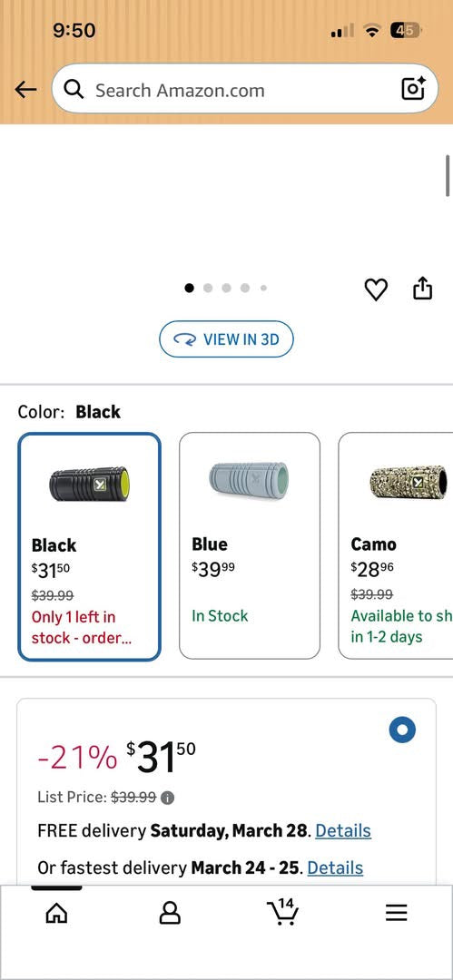Tap the magnifying glass search icon
The image size is (453, 980).
click(74, 90)
